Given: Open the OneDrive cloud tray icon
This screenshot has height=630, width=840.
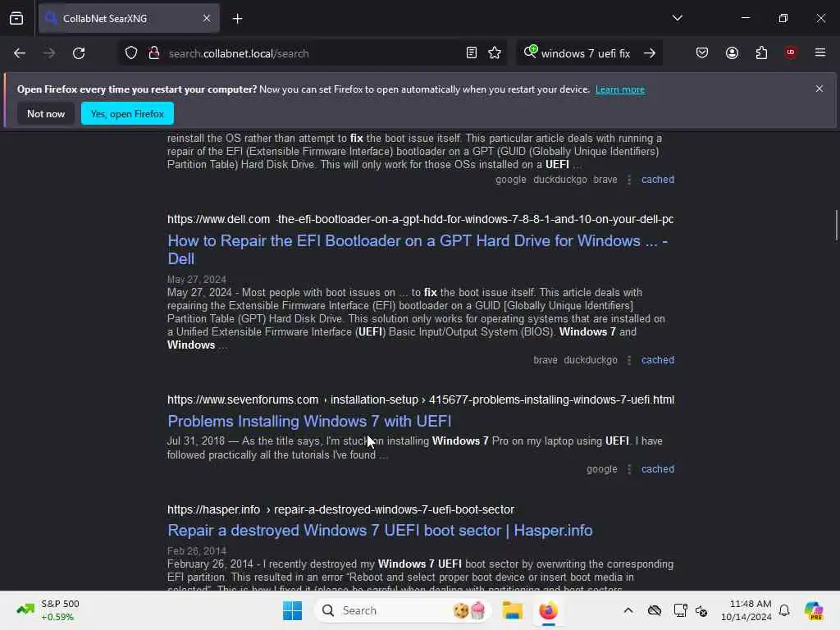Looking at the screenshot, I should click(x=654, y=610).
